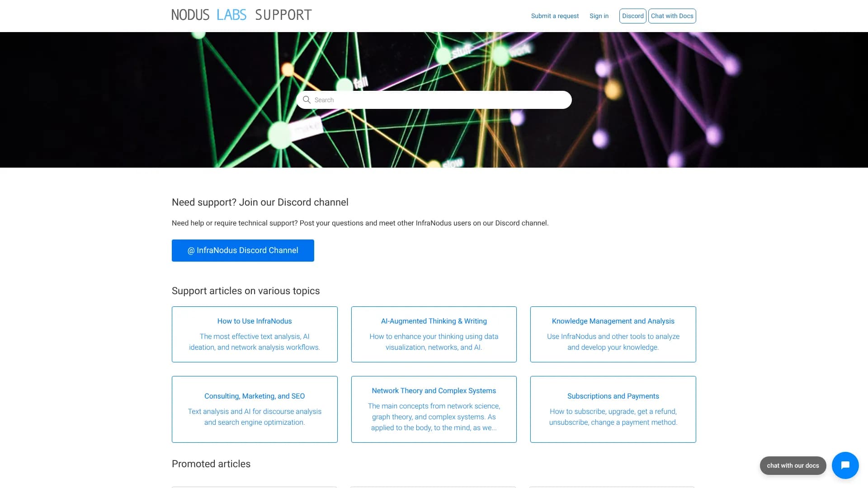Click the Need support Discord channel heading
This screenshot has height=488, width=868.
260,202
